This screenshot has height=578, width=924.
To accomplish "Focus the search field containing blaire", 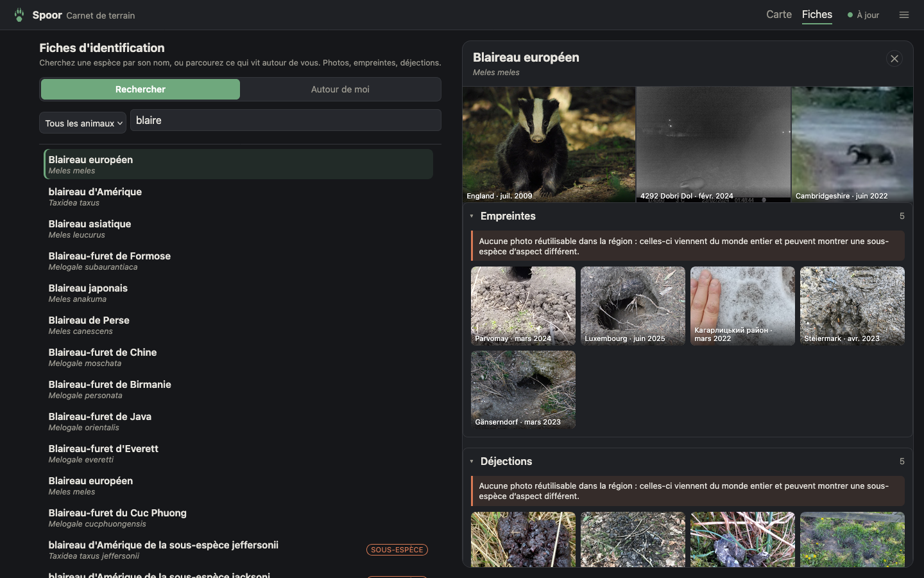I will click(x=286, y=120).
